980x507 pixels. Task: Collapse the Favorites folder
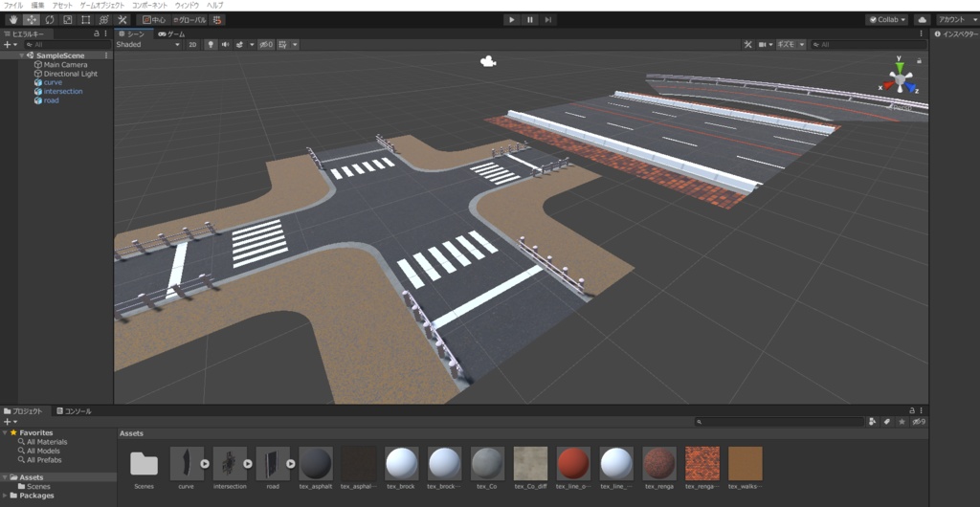pyautogui.click(x=5, y=432)
